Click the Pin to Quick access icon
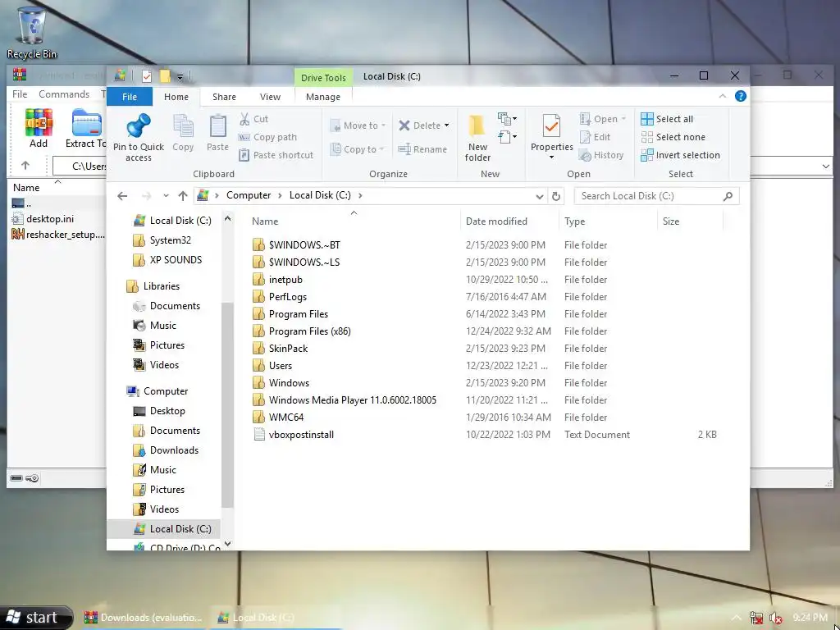This screenshot has height=630, width=840. point(138,126)
